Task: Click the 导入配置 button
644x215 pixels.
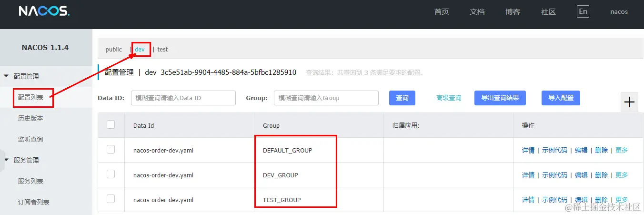Action: click(561, 98)
